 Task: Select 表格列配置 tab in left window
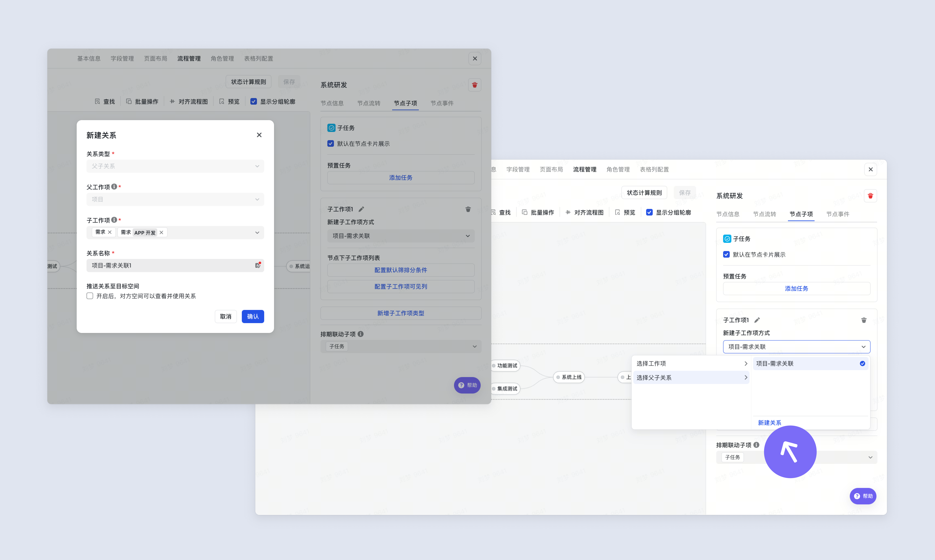pyautogui.click(x=258, y=59)
